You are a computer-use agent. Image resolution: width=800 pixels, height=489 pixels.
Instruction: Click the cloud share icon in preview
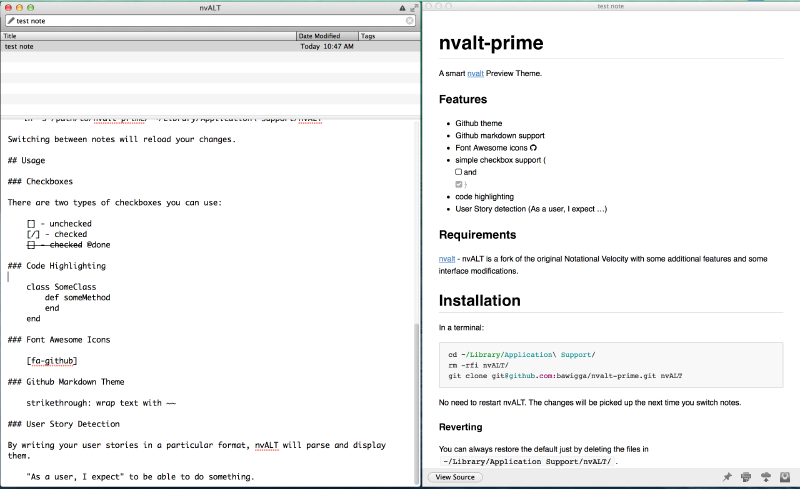pyautogui.click(x=766, y=477)
